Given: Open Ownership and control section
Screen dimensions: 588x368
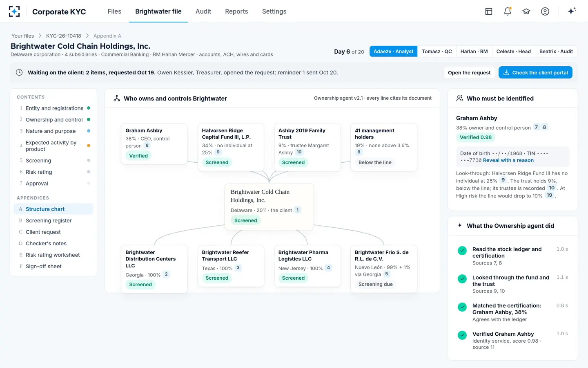Looking at the screenshot, I should pyautogui.click(x=54, y=120).
